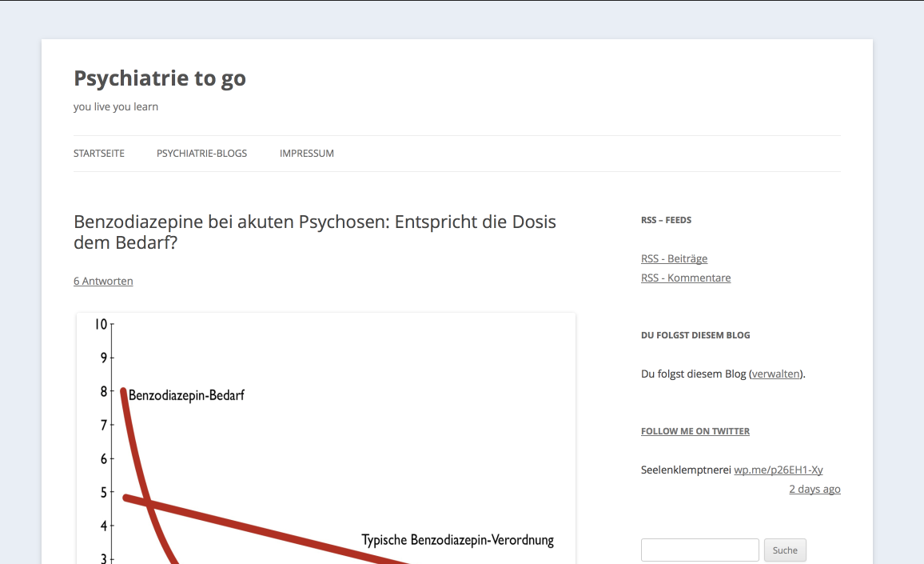
Task: Open the IMPRESSUM navigation item
Action: (306, 154)
